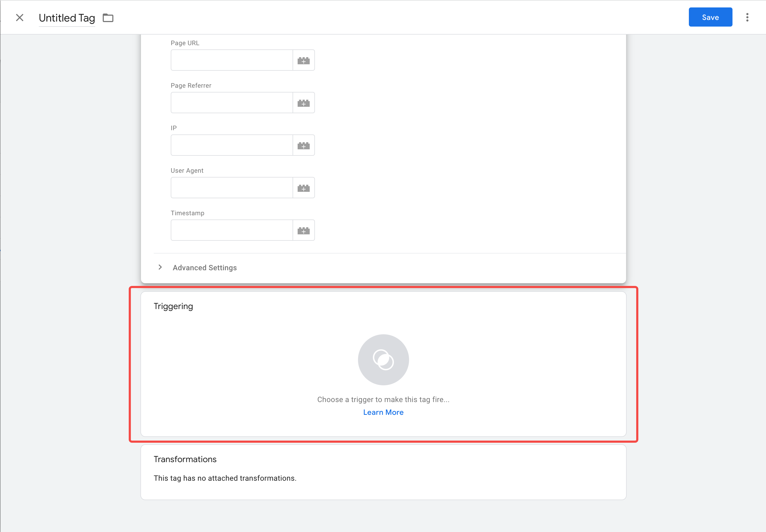Insert a variable into the IP field
The height and width of the screenshot is (532, 766).
[x=303, y=145]
